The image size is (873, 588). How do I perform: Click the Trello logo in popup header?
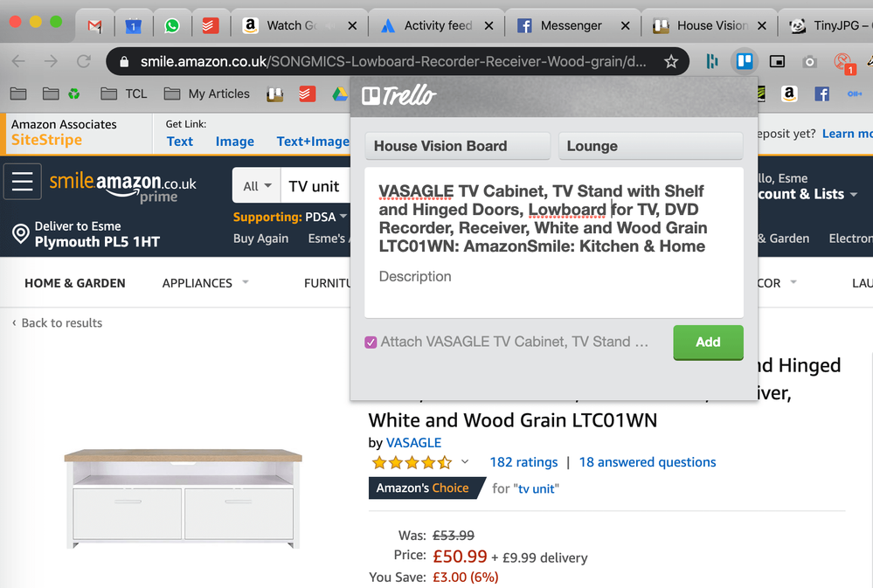pos(398,96)
